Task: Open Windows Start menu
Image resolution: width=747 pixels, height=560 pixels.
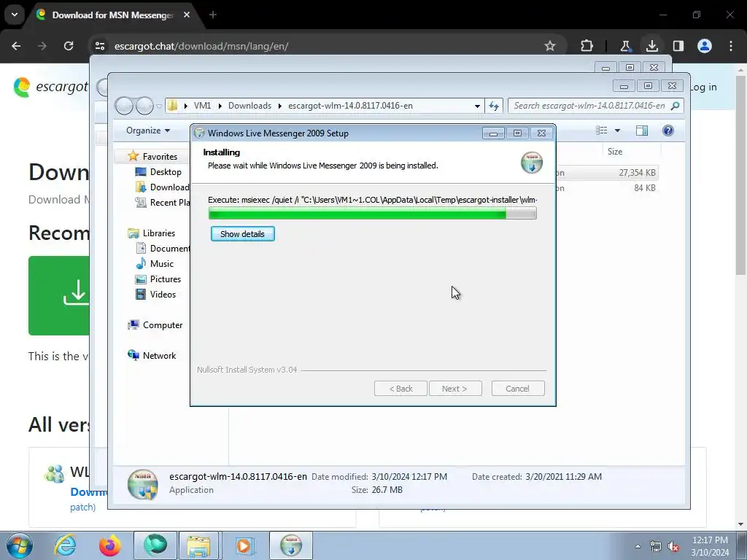Action: click(x=19, y=545)
